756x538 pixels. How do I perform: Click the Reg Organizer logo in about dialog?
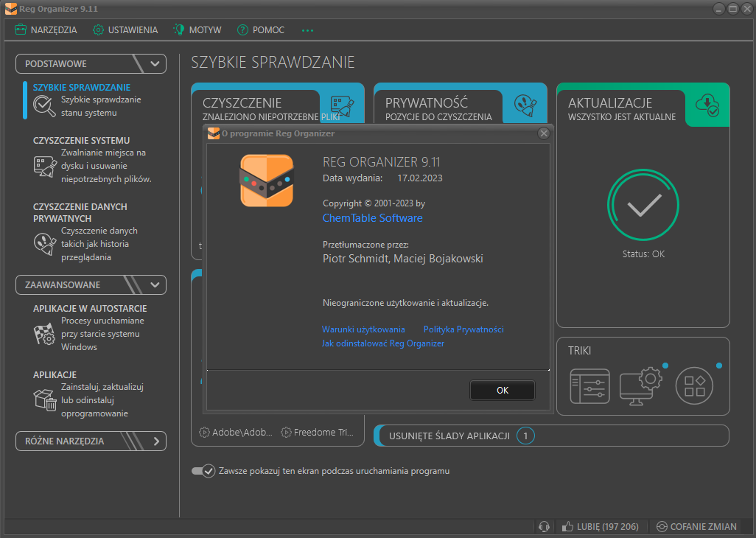(267, 181)
